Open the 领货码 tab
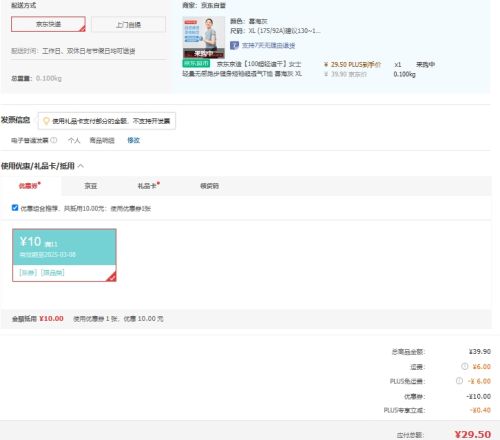The image size is (500, 440). click(x=209, y=186)
